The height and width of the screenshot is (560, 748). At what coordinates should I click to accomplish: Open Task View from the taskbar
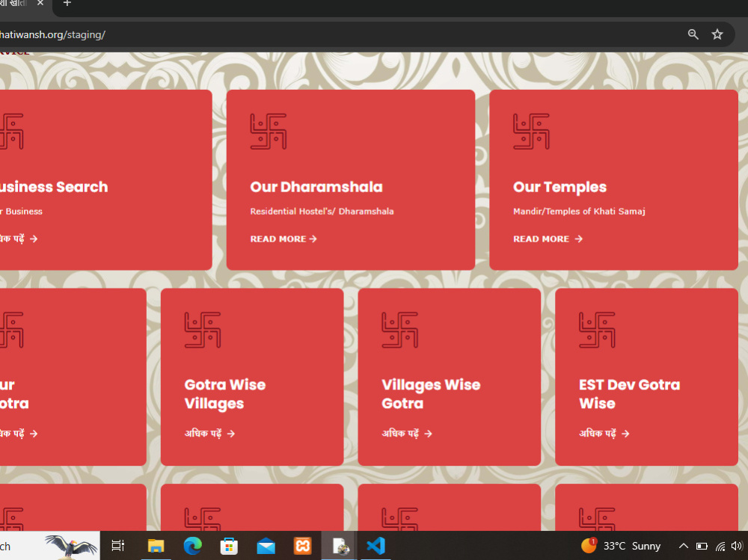click(x=118, y=546)
